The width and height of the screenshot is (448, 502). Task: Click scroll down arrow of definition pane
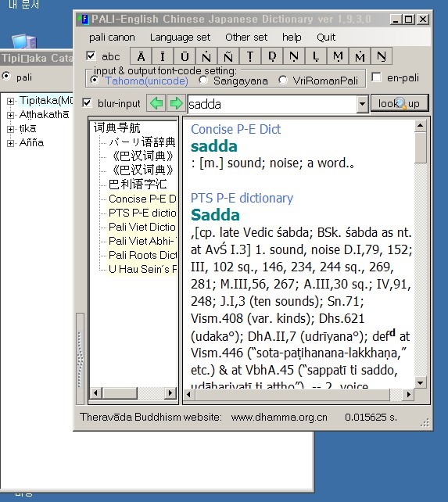421,382
